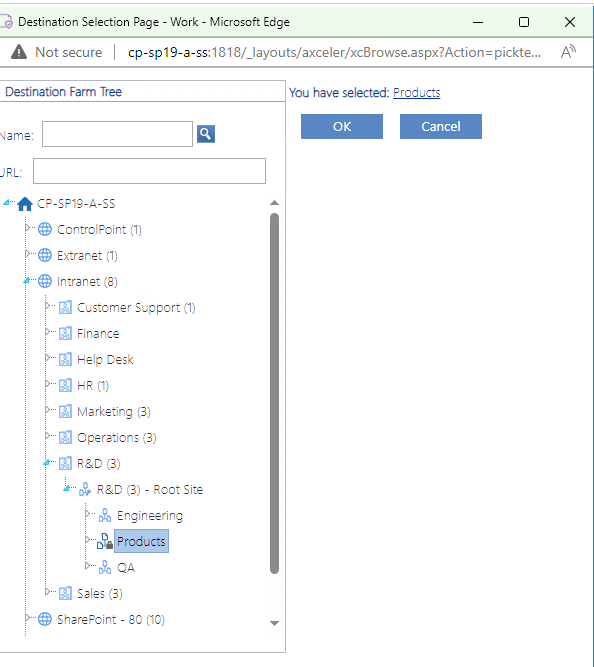This screenshot has height=667, width=594.
Task: Click the Cancel button
Action: (441, 126)
